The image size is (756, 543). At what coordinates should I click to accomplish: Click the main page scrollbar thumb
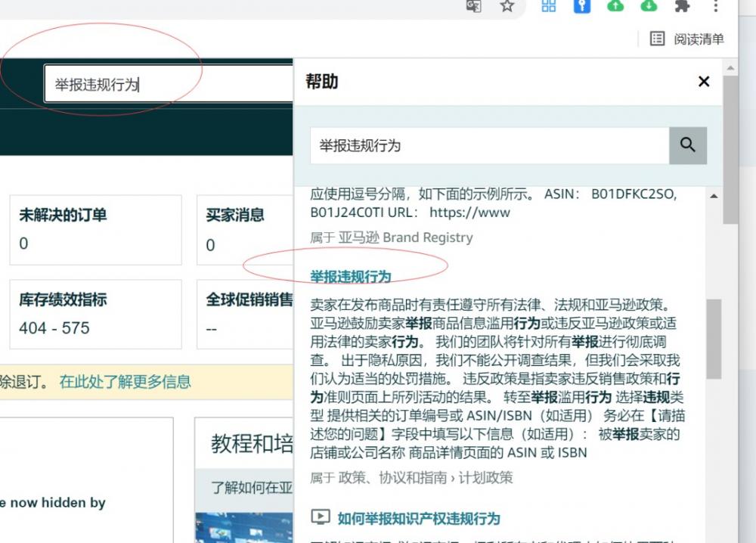click(730, 150)
